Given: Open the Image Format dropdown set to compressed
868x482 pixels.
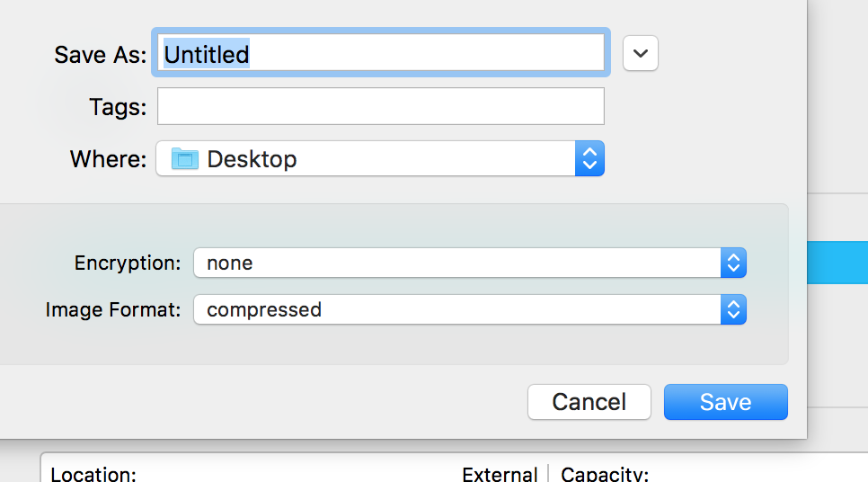Looking at the screenshot, I should (x=470, y=309).
